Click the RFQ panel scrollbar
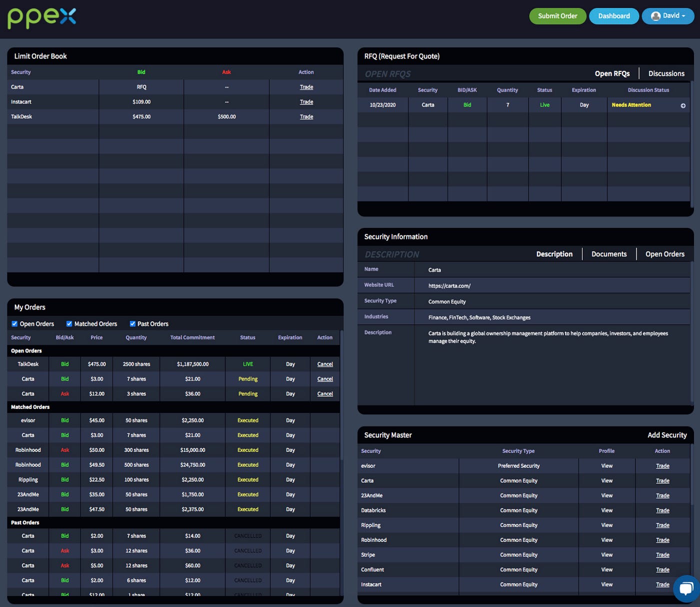Image resolution: width=700 pixels, height=607 pixels. pos(692,145)
